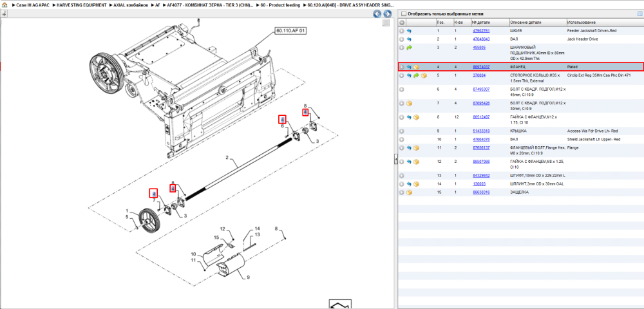This screenshot has width=644, height=309.
Task: Click the blue arrow icon in the ФЛАНЕЦ row
Action: point(409,67)
